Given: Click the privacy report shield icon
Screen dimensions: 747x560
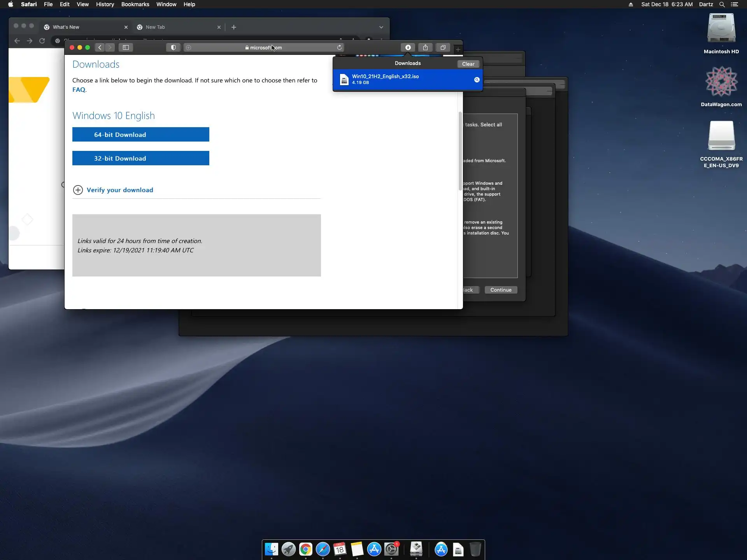Looking at the screenshot, I should pyautogui.click(x=174, y=47).
